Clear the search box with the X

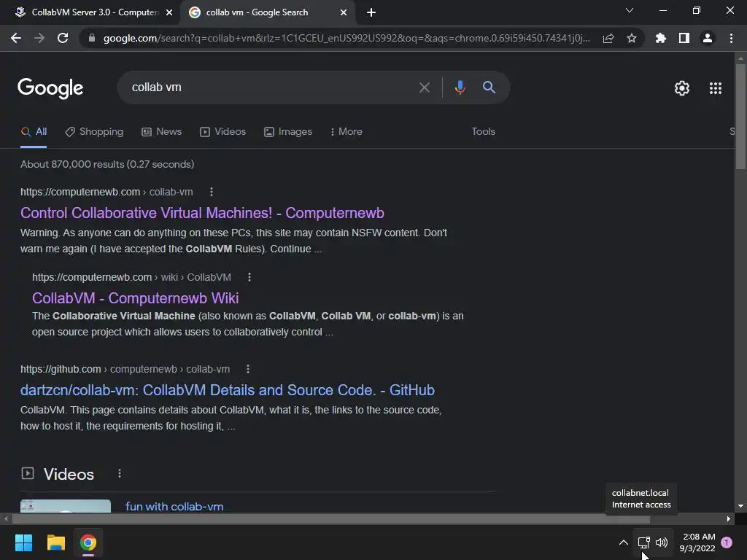coord(424,87)
